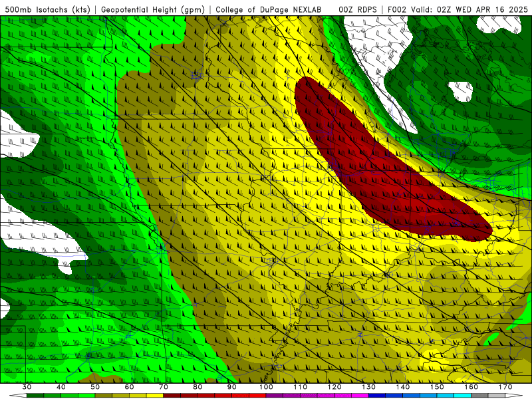Click the "Geopotential Height (gpm)" title text
The width and height of the screenshot is (532, 399).
[x=153, y=9]
